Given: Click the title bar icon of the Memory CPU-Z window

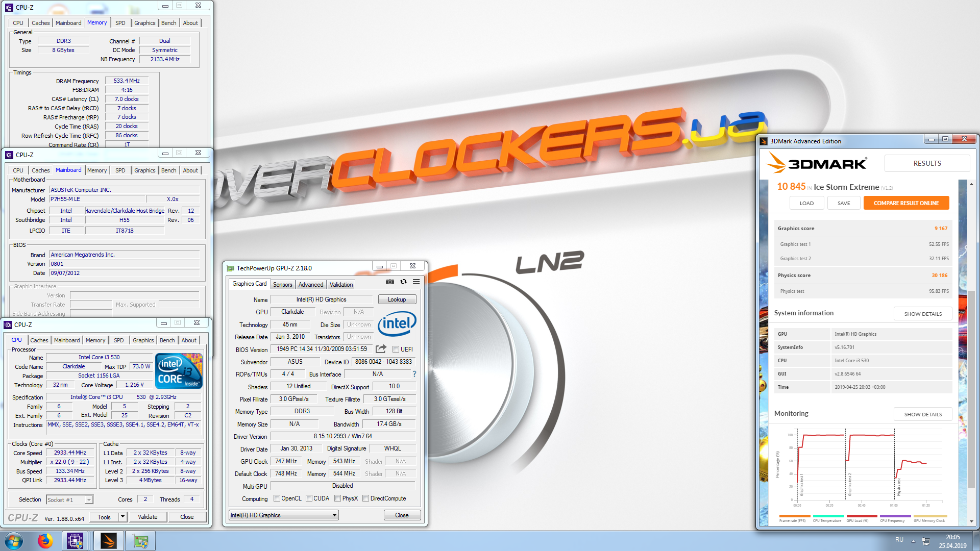Looking at the screenshot, I should [x=9, y=7].
